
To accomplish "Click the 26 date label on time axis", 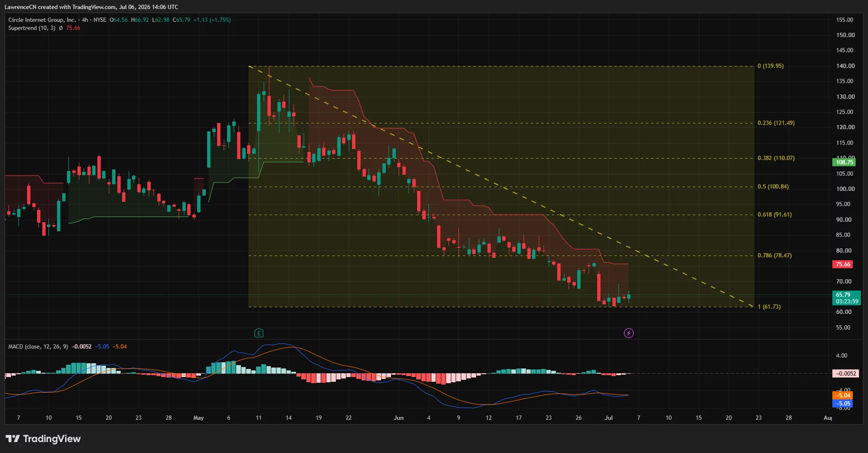I will tap(578, 418).
